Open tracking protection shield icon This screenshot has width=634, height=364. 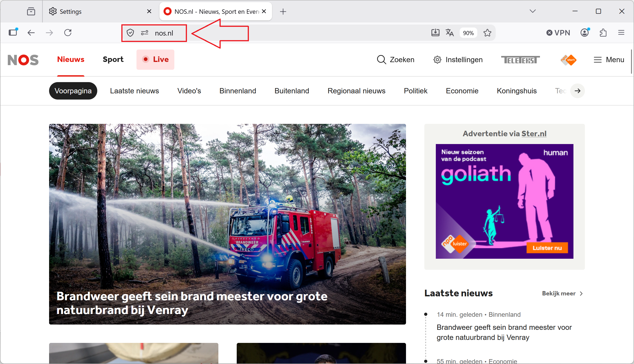coord(130,33)
